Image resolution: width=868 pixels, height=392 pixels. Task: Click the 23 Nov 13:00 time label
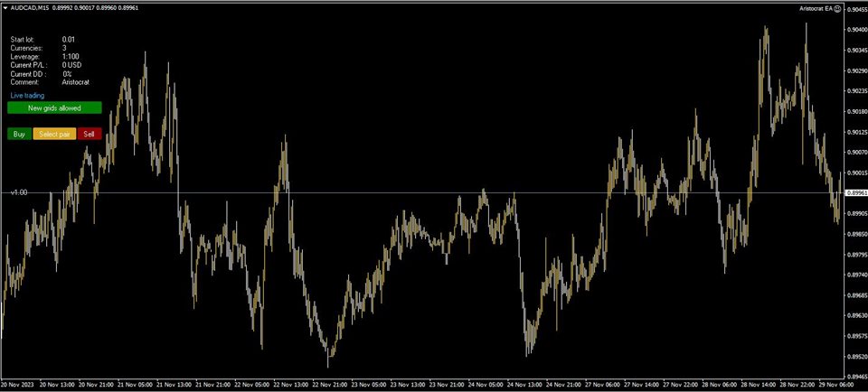408,384
